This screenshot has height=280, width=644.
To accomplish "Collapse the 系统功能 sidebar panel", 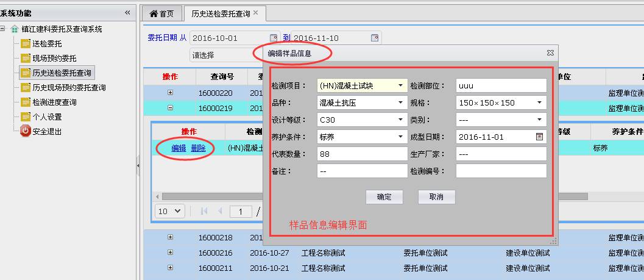I will (x=127, y=13).
